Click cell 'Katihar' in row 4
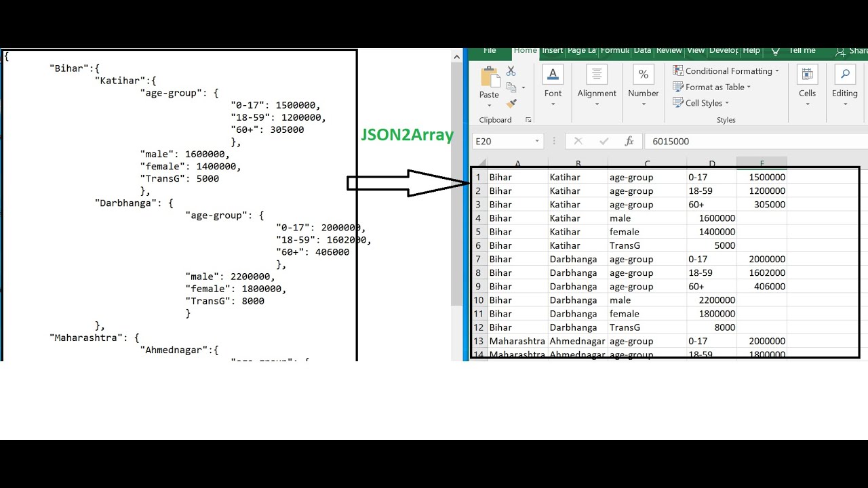This screenshot has height=488, width=868. pyautogui.click(x=578, y=218)
